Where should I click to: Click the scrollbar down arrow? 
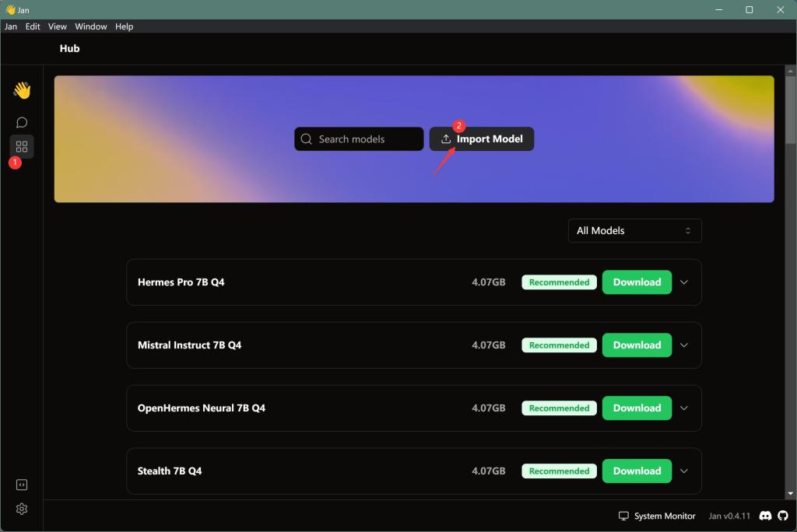(790, 493)
